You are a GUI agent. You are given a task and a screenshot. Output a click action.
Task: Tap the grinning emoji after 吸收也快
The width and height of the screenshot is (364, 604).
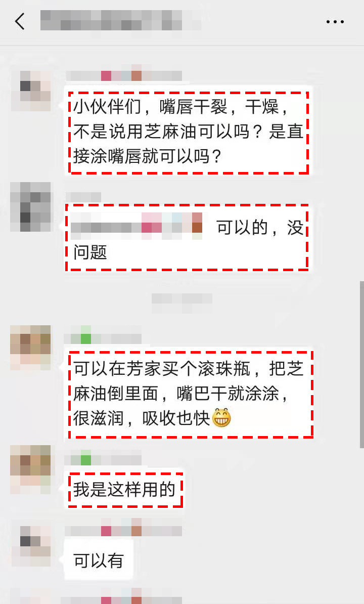221,418
